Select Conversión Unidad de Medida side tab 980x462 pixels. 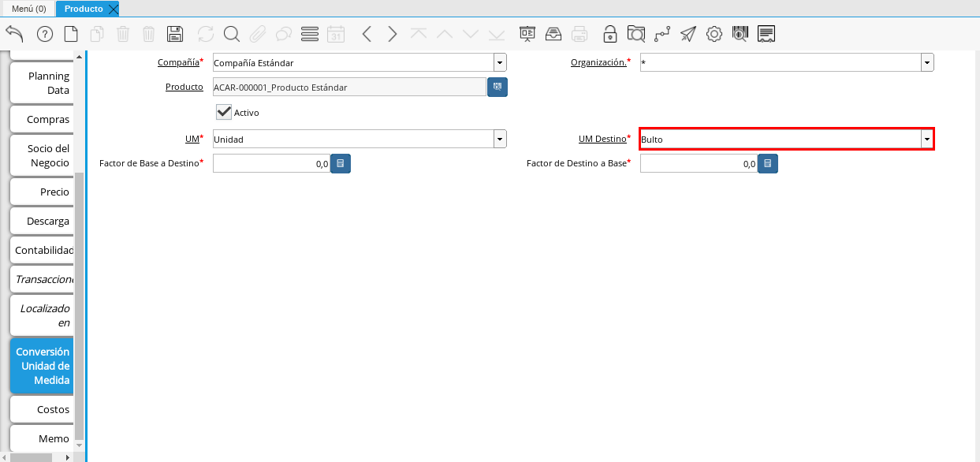point(42,366)
